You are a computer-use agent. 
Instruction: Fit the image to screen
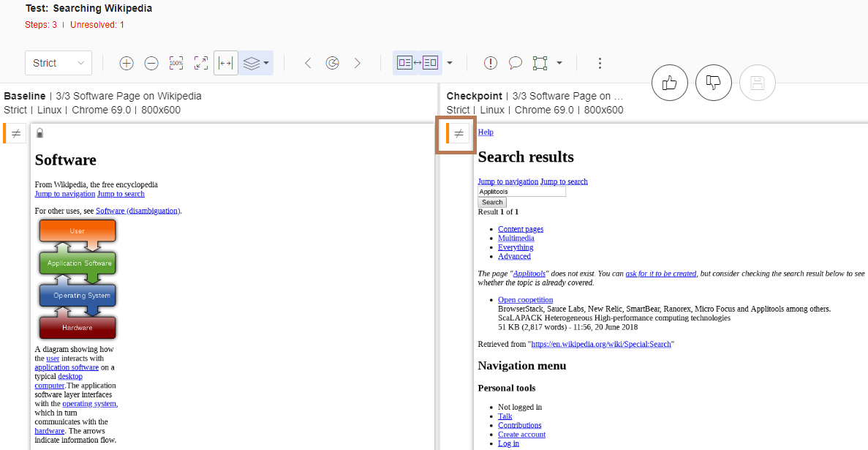click(x=201, y=63)
